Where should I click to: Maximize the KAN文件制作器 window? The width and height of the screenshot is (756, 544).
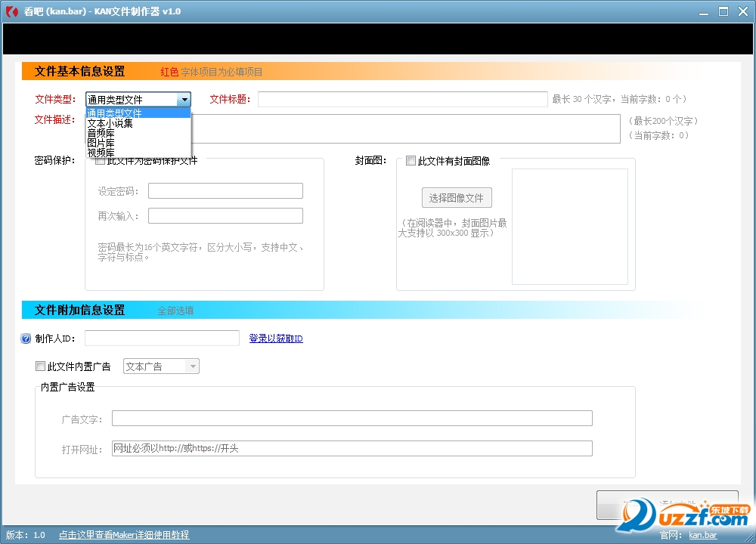[723, 11]
